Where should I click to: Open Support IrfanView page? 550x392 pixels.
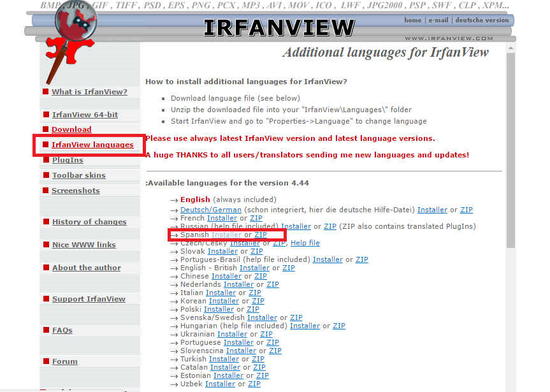click(89, 299)
